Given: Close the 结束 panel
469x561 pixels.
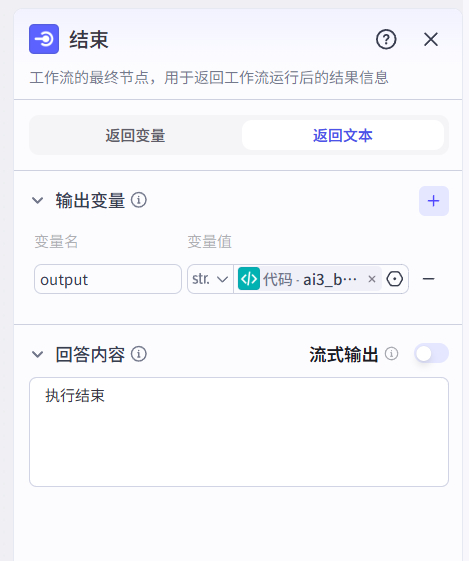Looking at the screenshot, I should pos(431,39).
